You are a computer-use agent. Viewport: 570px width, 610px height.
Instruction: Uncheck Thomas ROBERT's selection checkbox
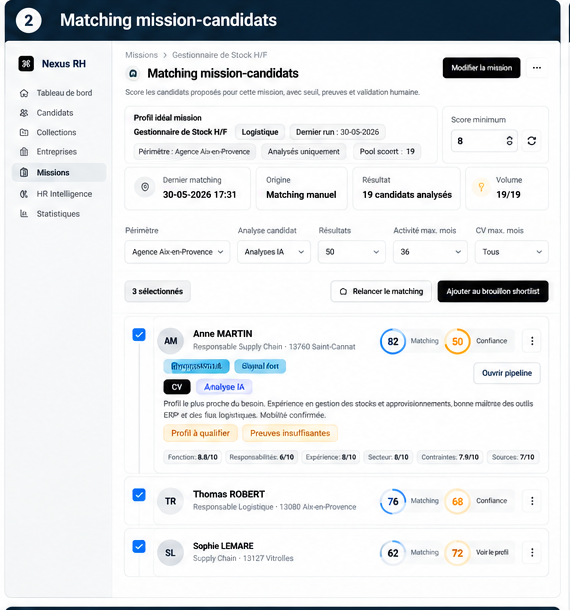[139, 495]
